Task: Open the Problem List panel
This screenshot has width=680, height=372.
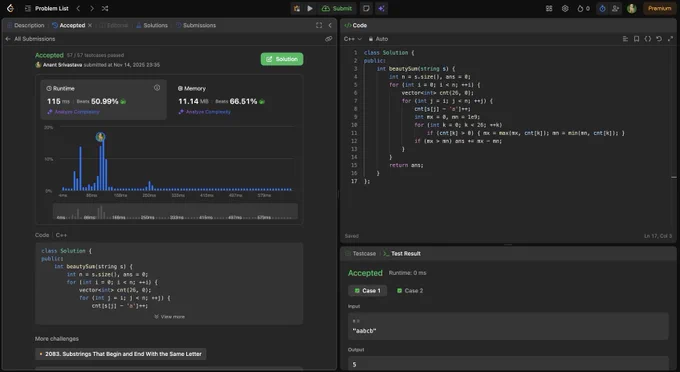Action: [x=48, y=8]
